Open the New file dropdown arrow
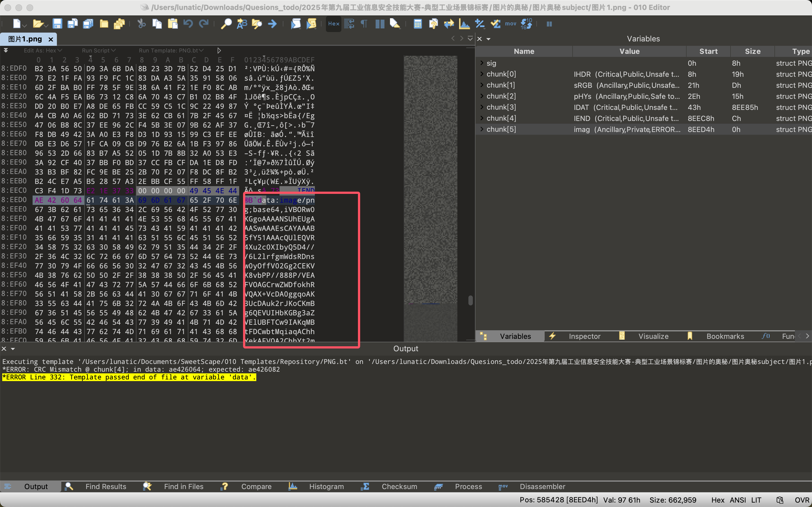Image resolution: width=812 pixels, height=507 pixels. tap(25, 25)
